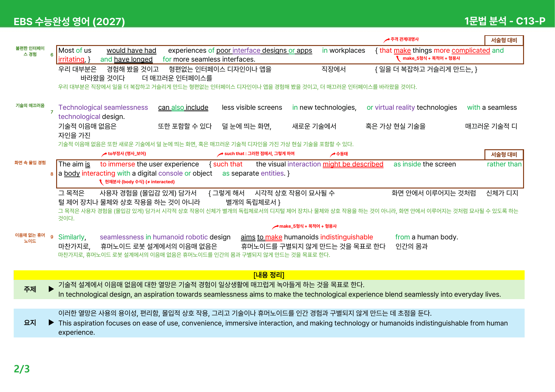Click the margin label '이음매 없는 휴머노이드'
Viewport: 555px width, 392px height.
[x=30, y=238]
